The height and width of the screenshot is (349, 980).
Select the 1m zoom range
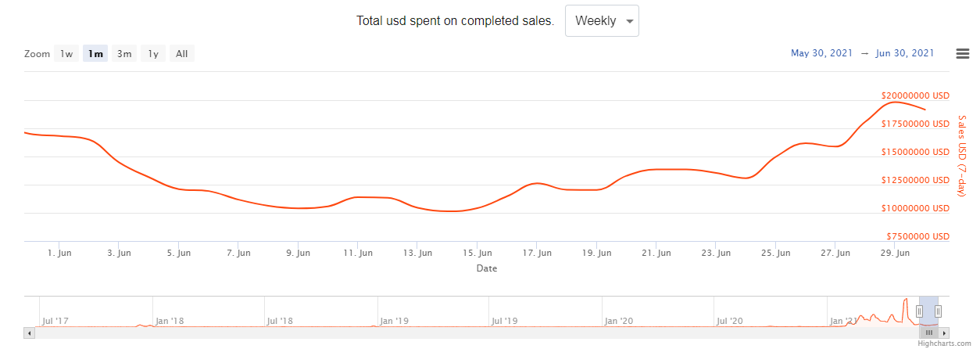click(95, 54)
